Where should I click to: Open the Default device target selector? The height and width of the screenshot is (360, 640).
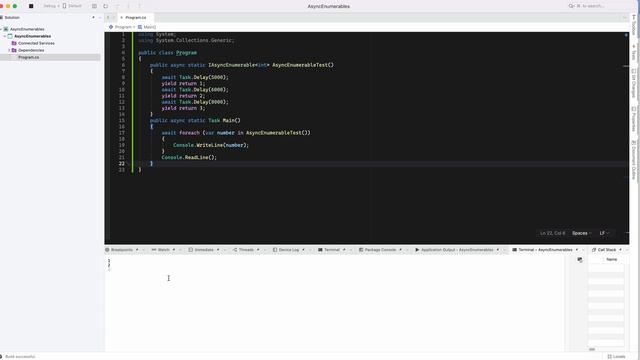click(x=72, y=6)
